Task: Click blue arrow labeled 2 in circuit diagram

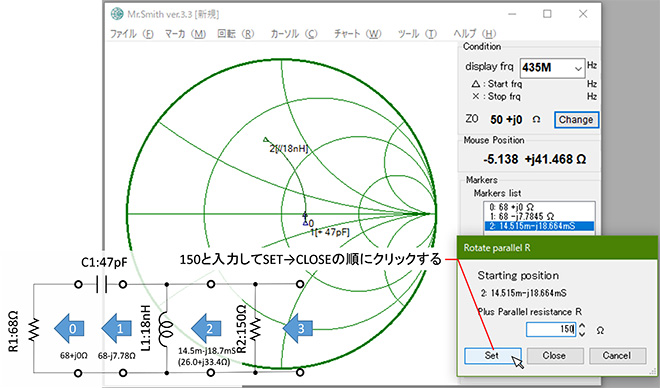Action: click(206, 328)
